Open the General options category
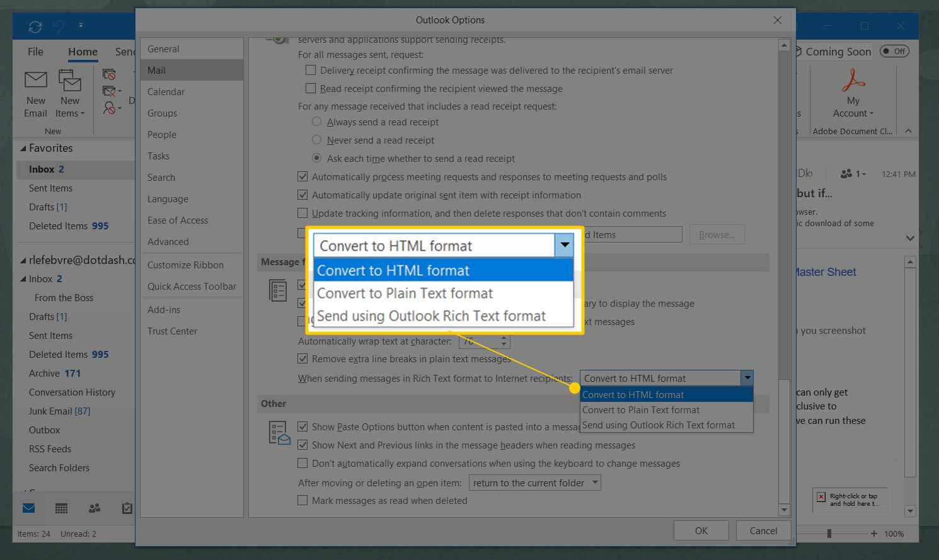Screen dimensions: 939x560 coord(192,49)
